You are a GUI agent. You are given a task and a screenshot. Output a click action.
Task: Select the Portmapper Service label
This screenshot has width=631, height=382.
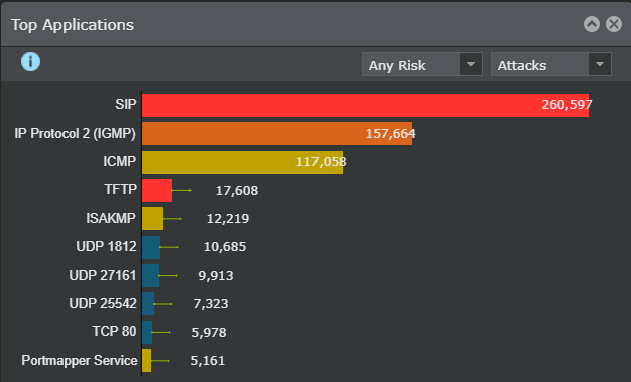79,360
